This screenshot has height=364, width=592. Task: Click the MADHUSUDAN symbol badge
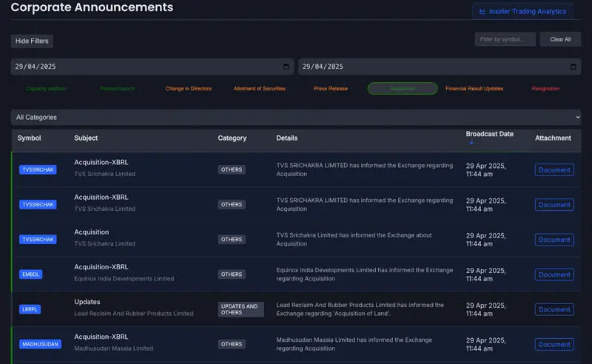point(40,344)
